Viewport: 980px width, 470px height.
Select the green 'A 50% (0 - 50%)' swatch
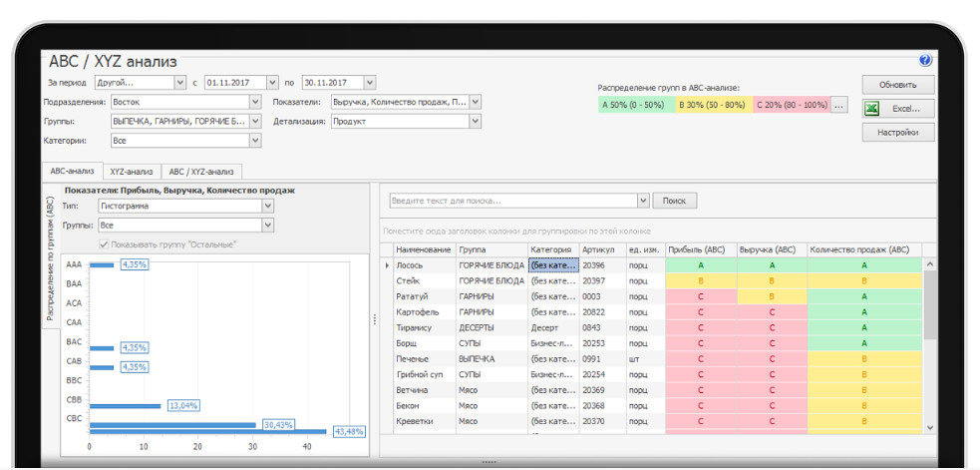[635, 104]
